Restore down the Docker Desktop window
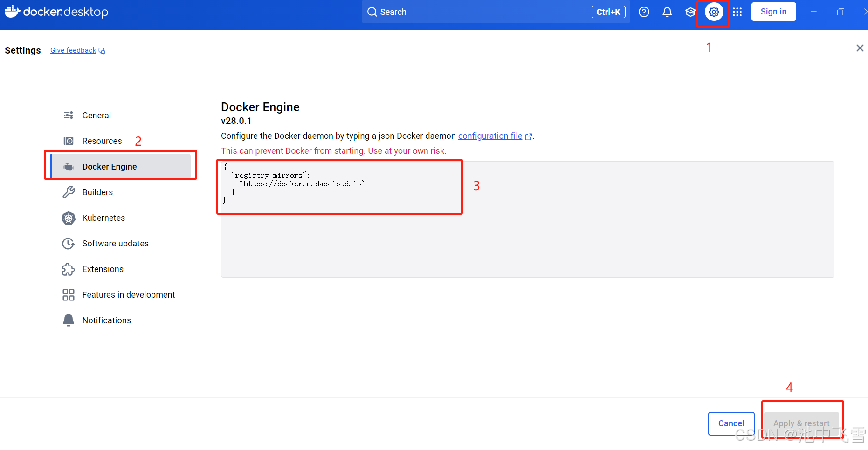Viewport: 868px width, 450px height. [840, 12]
